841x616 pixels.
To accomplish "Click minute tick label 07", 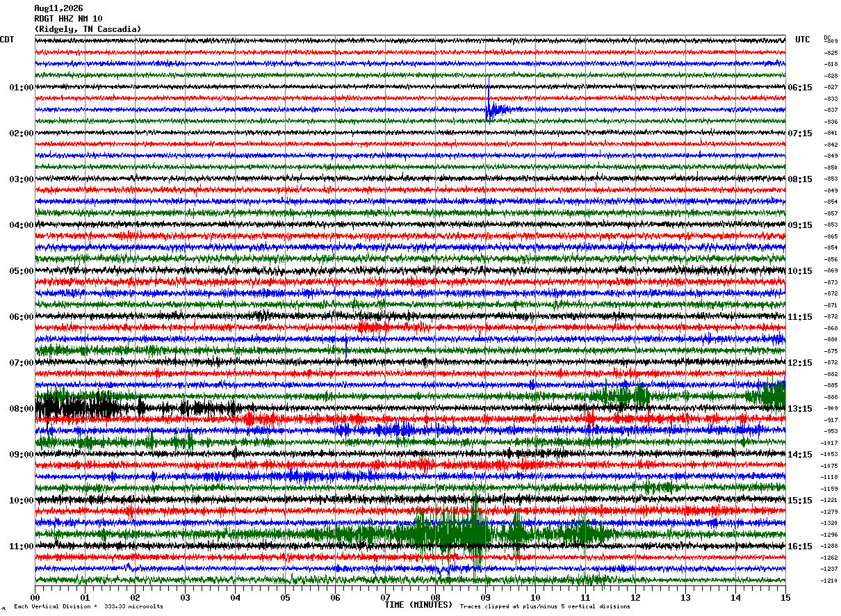I will 385,597.
